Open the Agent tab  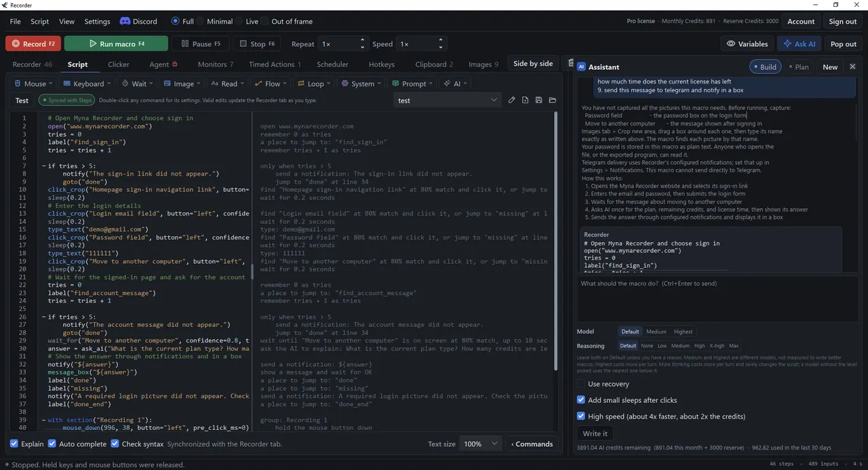click(x=163, y=64)
